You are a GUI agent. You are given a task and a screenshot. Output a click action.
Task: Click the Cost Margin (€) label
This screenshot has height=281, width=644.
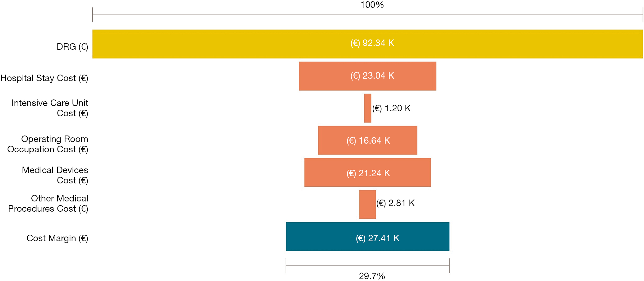[x=57, y=238]
